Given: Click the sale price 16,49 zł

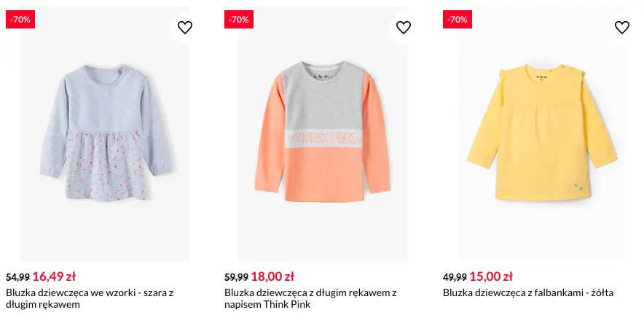Looking at the screenshot, I should coord(54,276).
